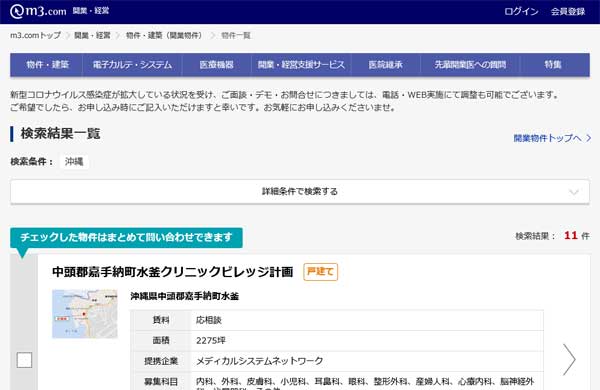
Task: Click the 物件一覧 breadcrumb text
Action: 236,35
